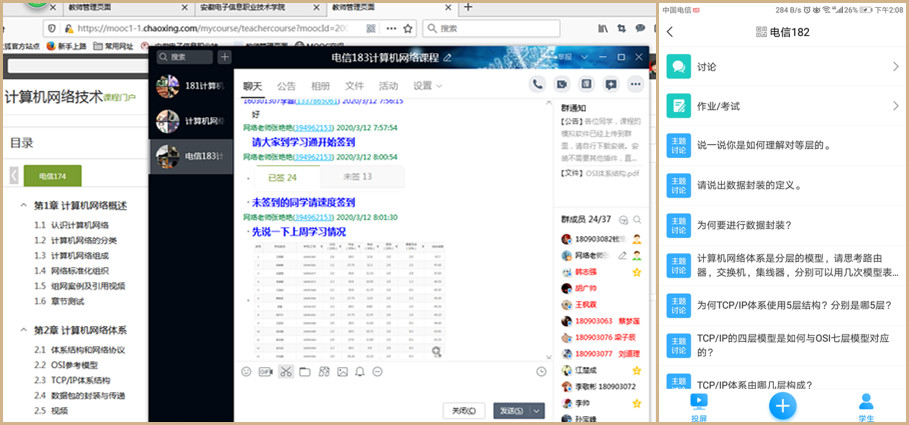Click the scissors screenshot tool
This screenshot has height=425, width=909.
[286, 372]
